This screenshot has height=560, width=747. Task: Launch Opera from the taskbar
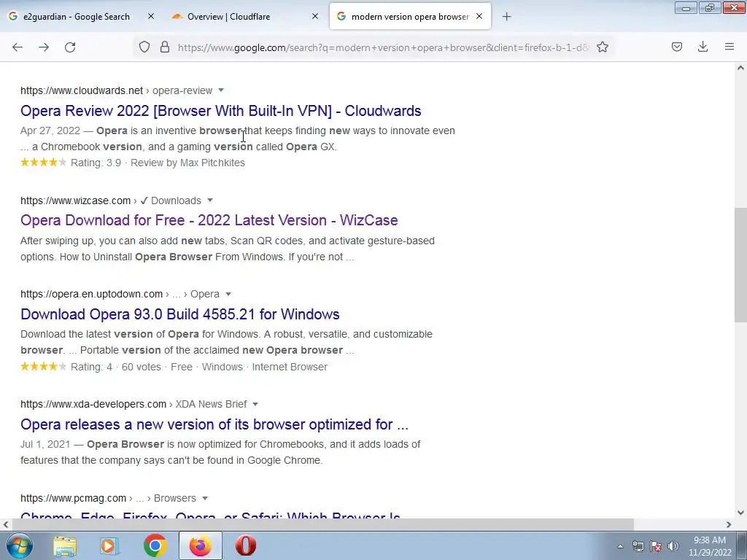pyautogui.click(x=246, y=545)
